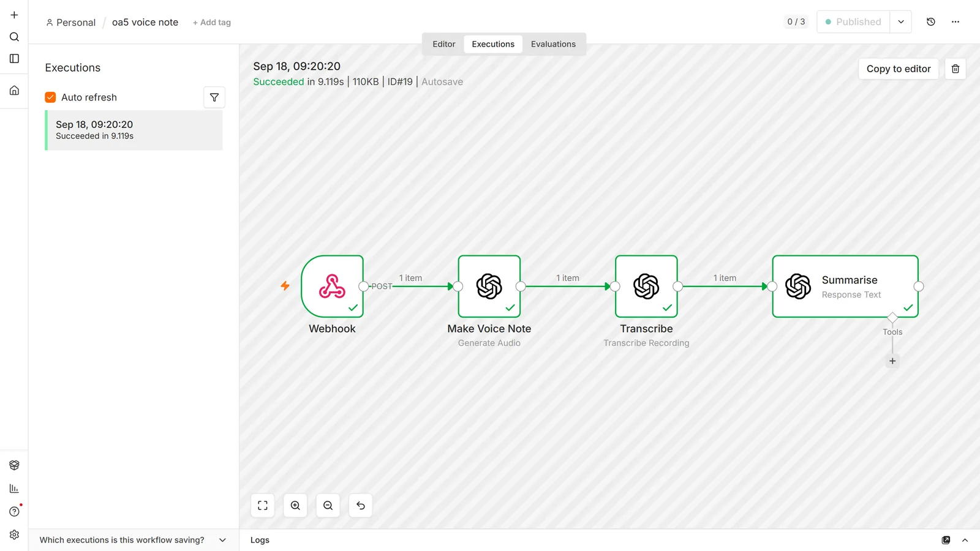Image resolution: width=980 pixels, height=551 pixels.
Task: Open the insights bar chart icon
Action: (x=14, y=489)
